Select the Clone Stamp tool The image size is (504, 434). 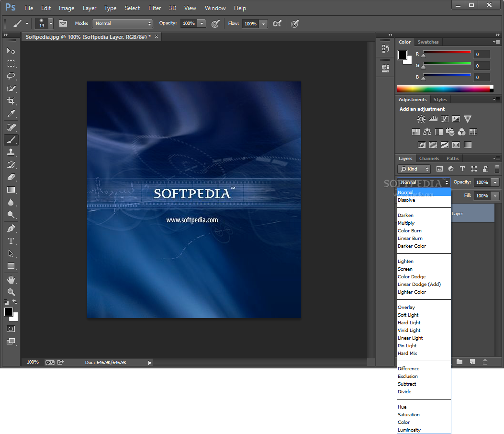click(11, 152)
